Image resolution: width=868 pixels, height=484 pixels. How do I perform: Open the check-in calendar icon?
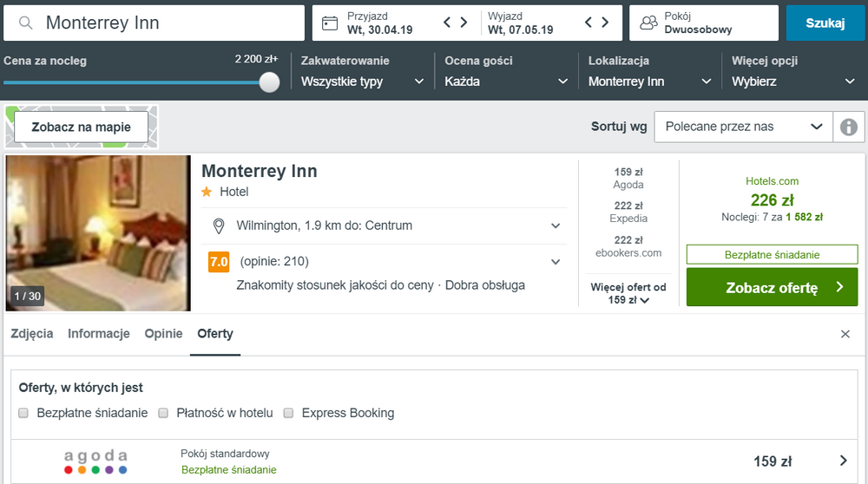(329, 23)
